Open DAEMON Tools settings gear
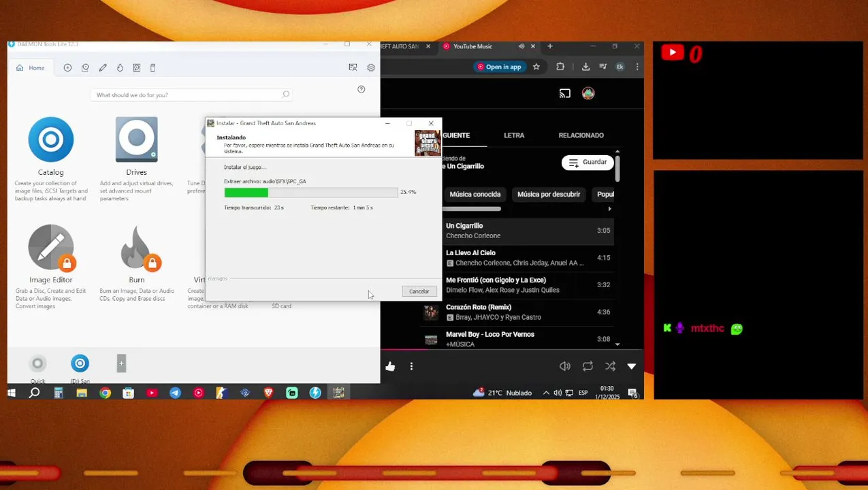 pyautogui.click(x=371, y=68)
